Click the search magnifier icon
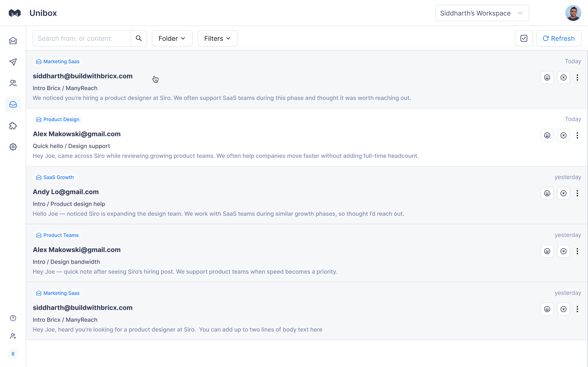This screenshot has height=367, width=588. (x=139, y=38)
